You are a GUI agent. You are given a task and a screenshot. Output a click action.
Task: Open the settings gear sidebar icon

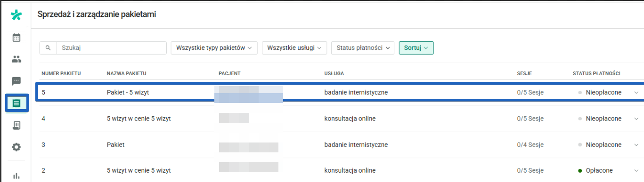click(16, 147)
